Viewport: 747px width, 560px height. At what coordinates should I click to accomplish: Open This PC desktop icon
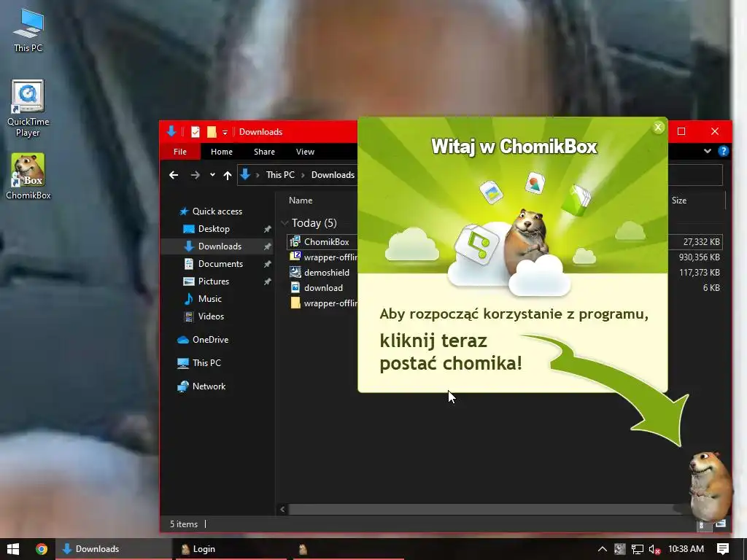click(28, 31)
